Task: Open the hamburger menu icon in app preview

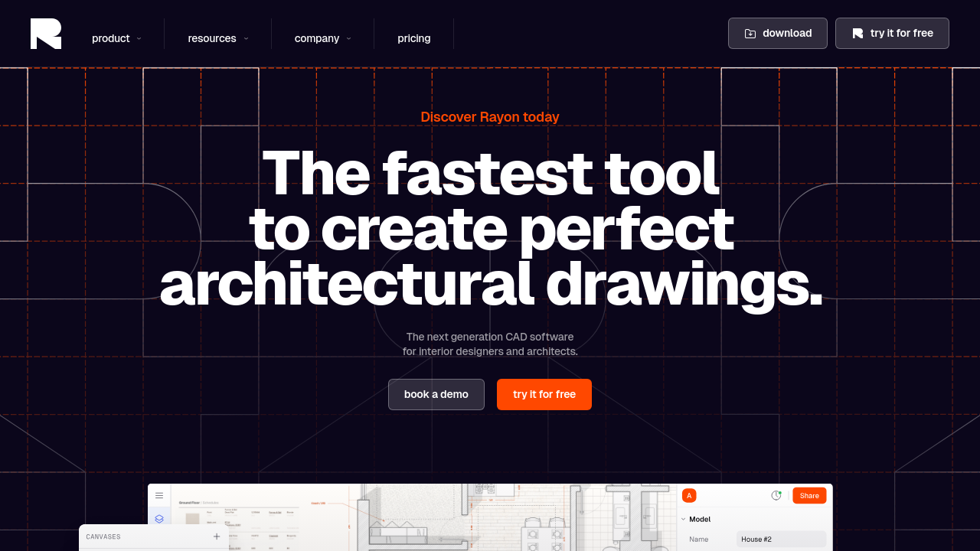Action: [159, 496]
